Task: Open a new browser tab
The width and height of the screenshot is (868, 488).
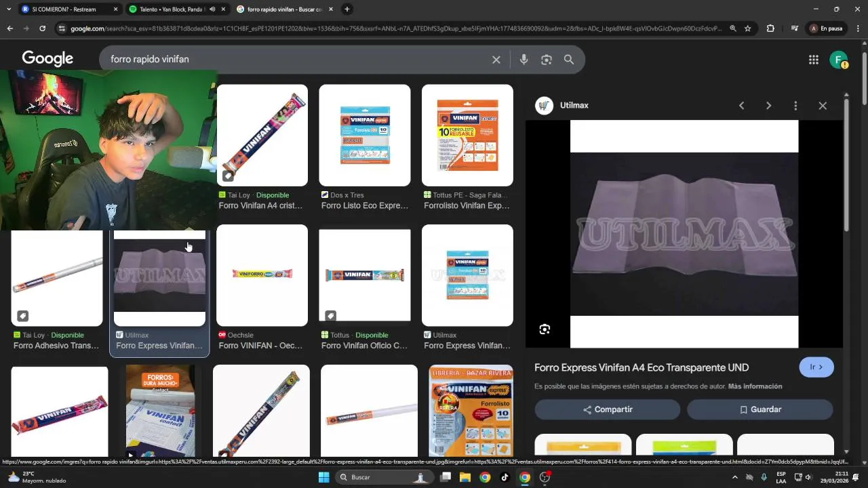Action: coord(347,9)
